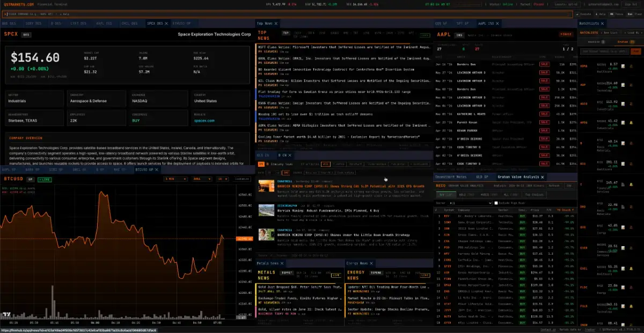Toggle LIVE indicator in Energy News panel
The image size is (644, 333).
(x=425, y=275)
